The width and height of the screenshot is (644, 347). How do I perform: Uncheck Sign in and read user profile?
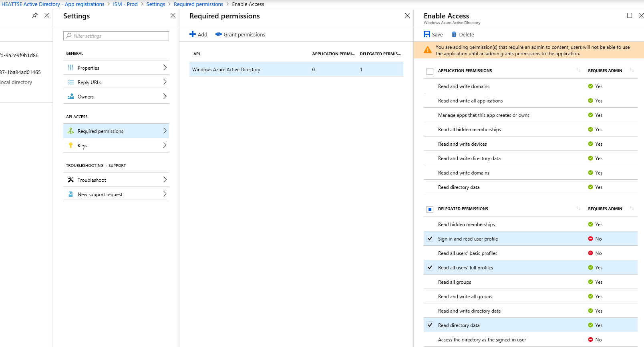[x=430, y=239]
